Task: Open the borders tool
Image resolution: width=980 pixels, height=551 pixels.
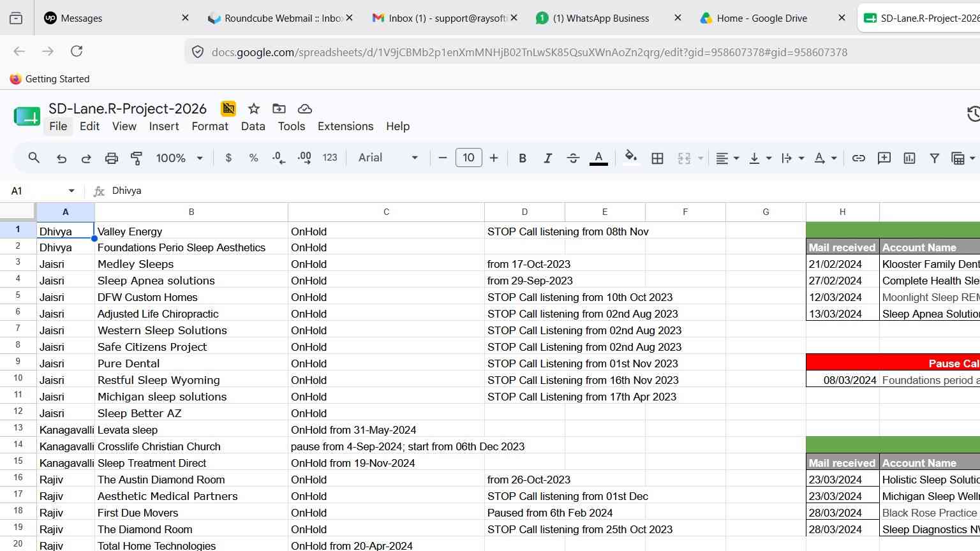Action: pyautogui.click(x=657, y=158)
